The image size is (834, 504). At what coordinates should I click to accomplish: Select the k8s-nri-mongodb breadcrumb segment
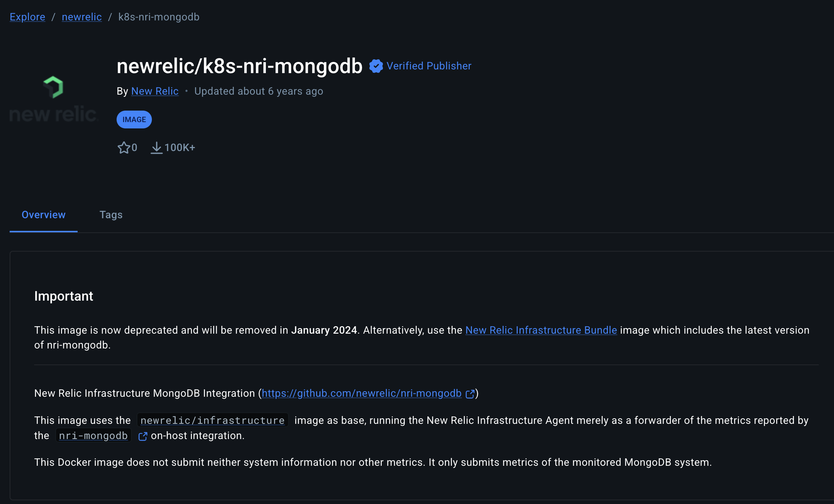(x=159, y=17)
